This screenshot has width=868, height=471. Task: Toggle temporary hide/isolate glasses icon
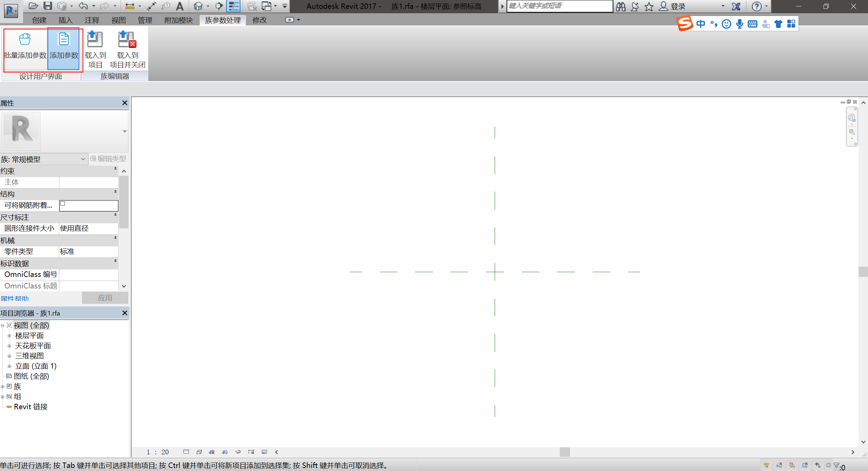point(238,452)
